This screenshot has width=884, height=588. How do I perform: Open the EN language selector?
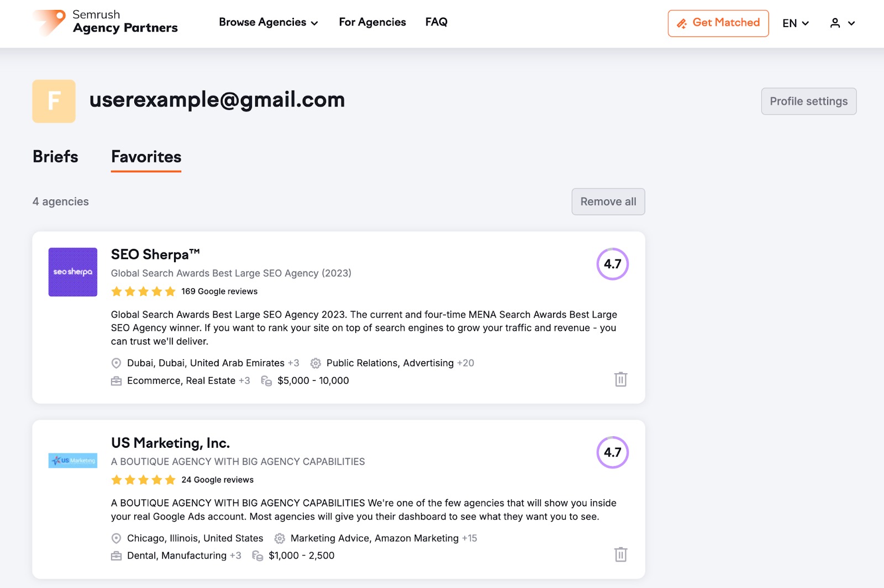795,23
